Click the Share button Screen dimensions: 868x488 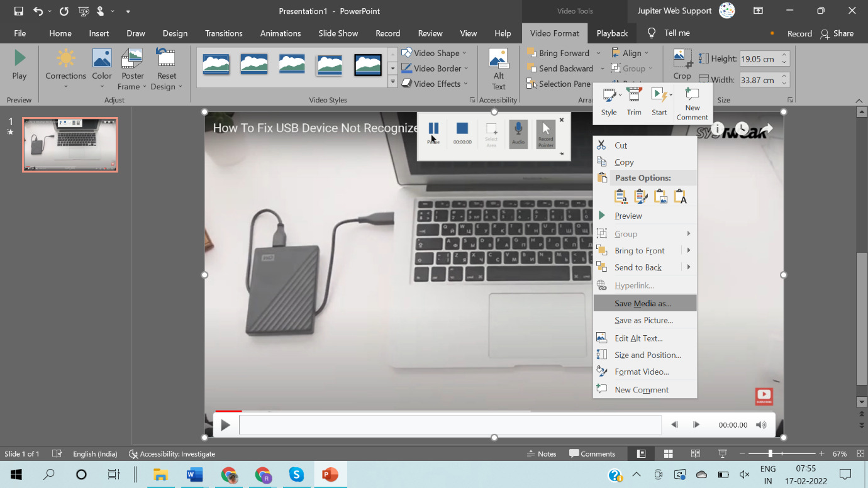click(x=837, y=33)
